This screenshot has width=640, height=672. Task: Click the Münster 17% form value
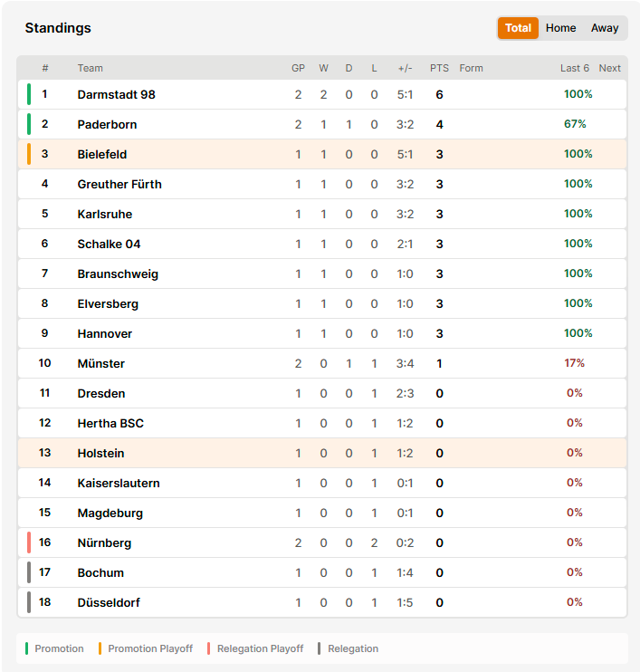(x=575, y=363)
